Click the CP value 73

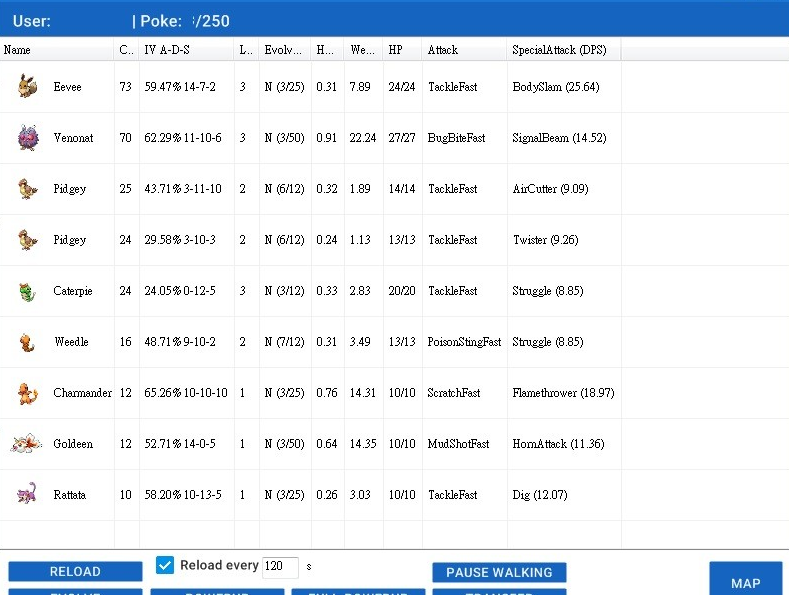click(125, 87)
